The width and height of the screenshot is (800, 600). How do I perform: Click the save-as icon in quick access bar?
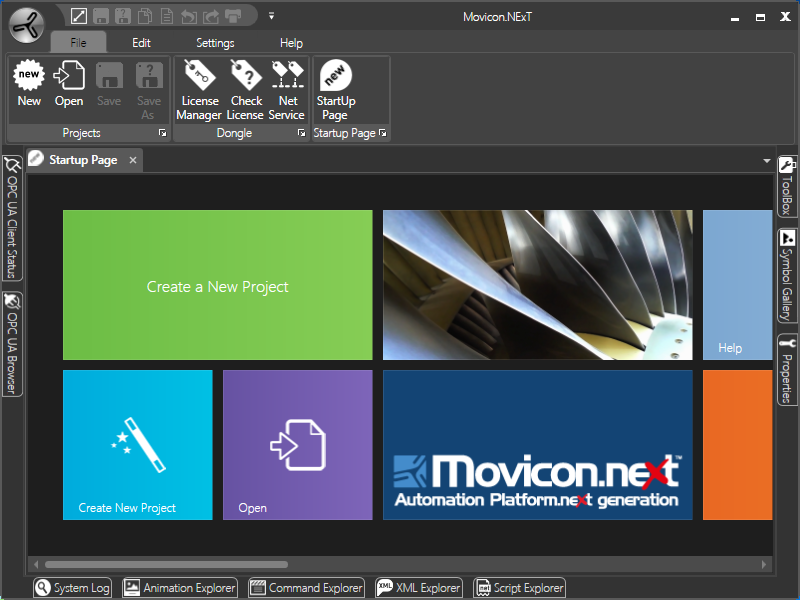[123, 16]
